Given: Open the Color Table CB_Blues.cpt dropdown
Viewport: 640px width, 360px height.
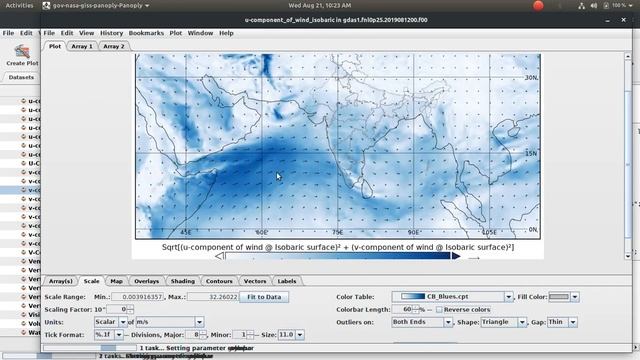Looking at the screenshot, I should [509, 297].
